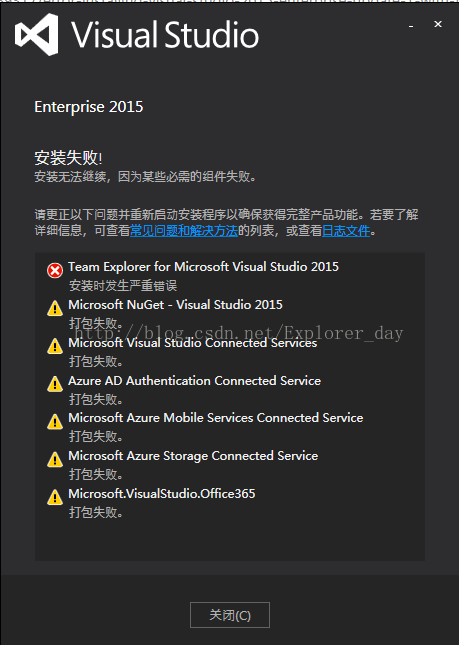
Task: Select the Team Explorer for Microsoft Visual Studio 2015 entry
Action: point(204,267)
